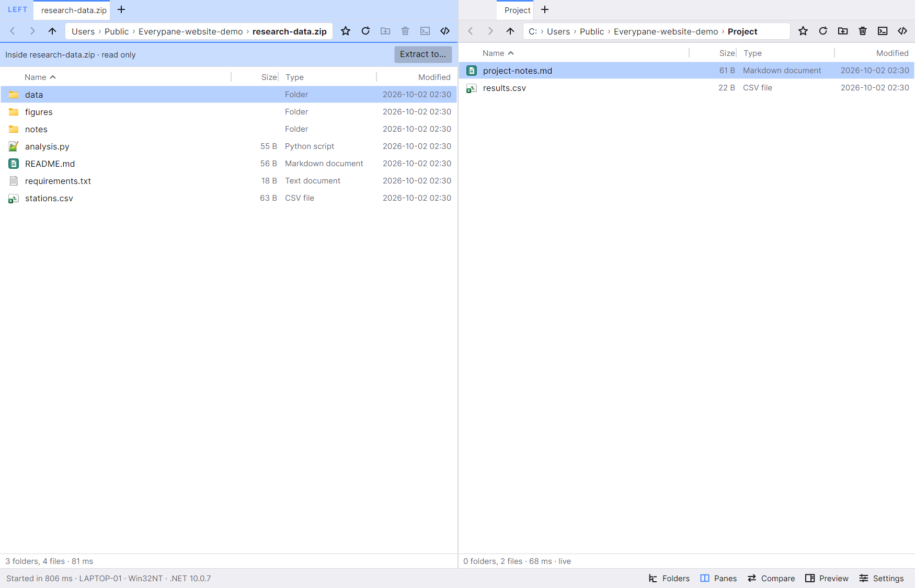Click Public in right breadcrumb path
915x588 pixels.
coord(592,31)
